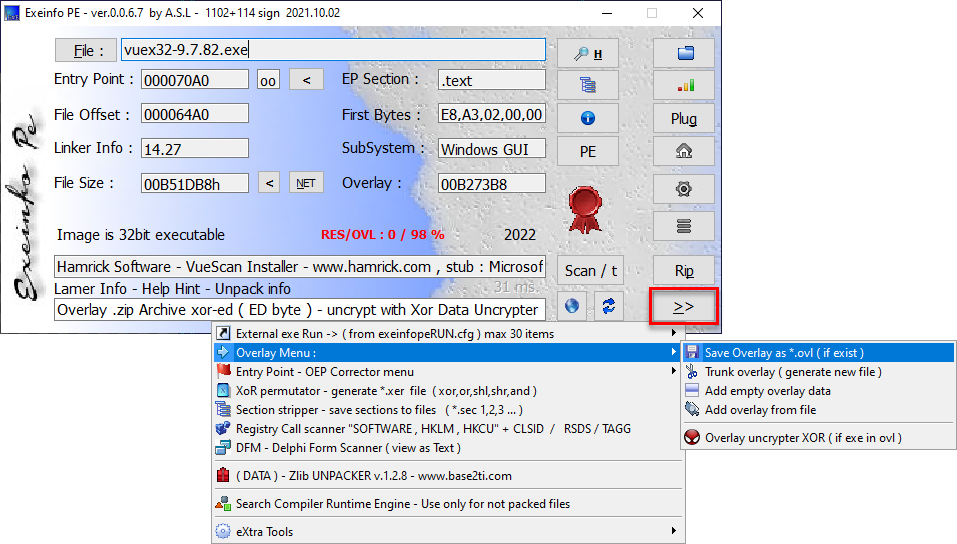The image size is (957, 544).
Task: Open XoR permutator generate *.xer file
Action: point(448,390)
